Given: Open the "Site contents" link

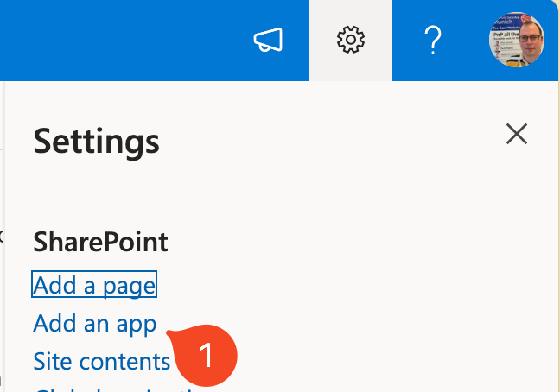Looking at the screenshot, I should coord(101,360).
